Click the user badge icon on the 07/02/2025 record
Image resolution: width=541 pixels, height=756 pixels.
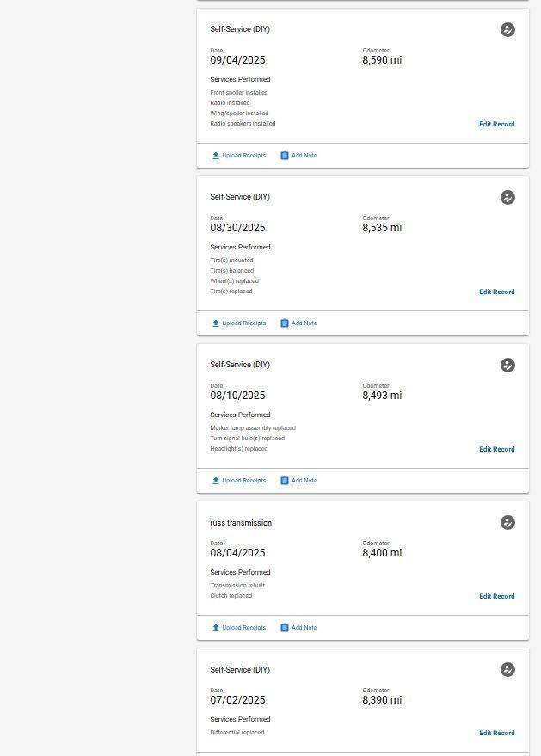point(507,670)
